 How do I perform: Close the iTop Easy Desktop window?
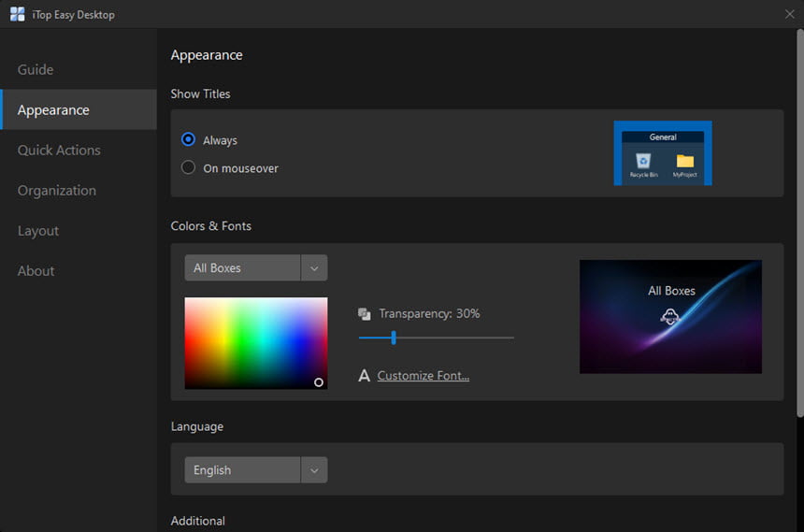(x=790, y=14)
